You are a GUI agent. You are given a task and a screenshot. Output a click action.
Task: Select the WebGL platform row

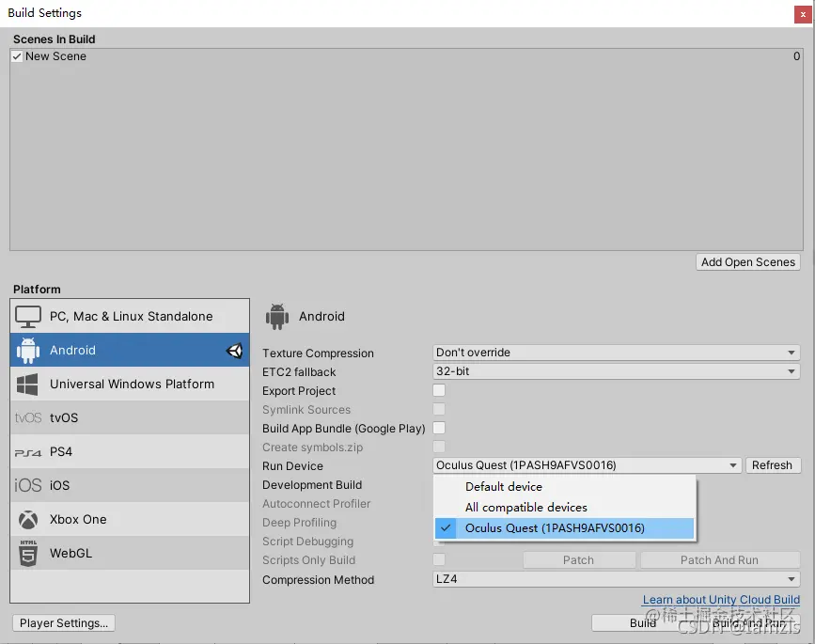pos(130,553)
